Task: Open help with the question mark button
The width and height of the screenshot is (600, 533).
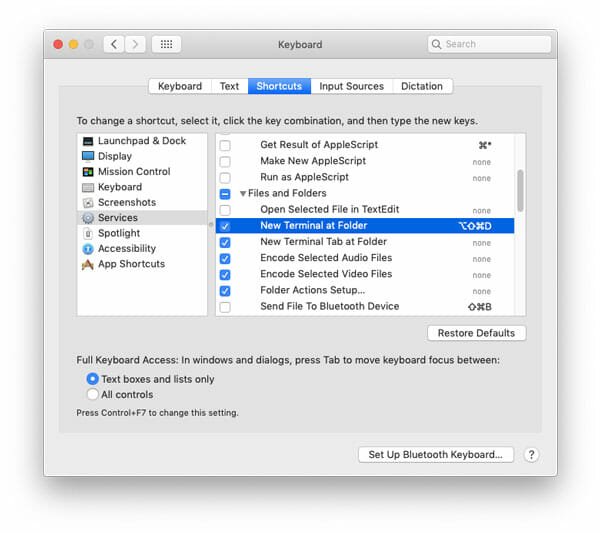Action: point(531,455)
